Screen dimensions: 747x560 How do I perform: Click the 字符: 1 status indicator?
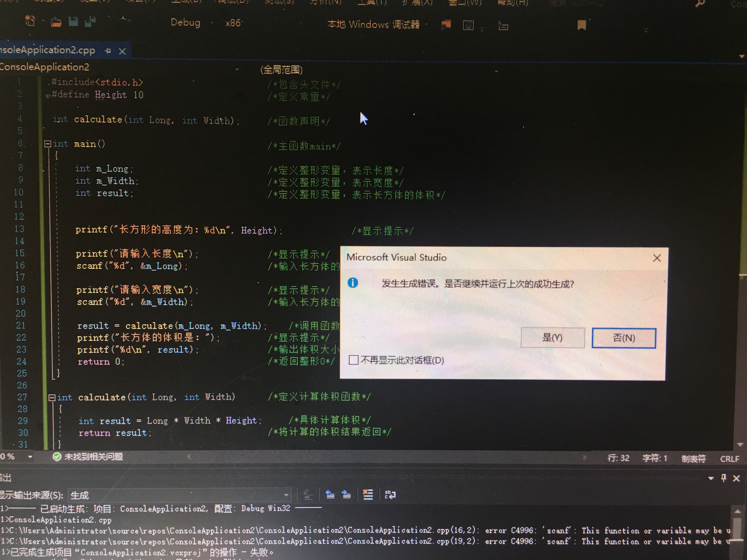[655, 458]
